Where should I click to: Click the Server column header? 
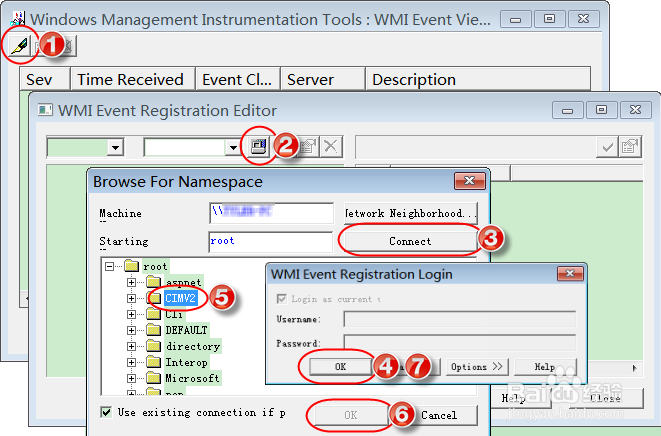[323, 79]
